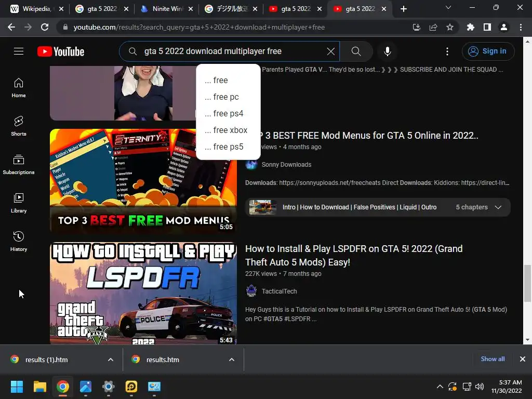Go forward in browser

tap(28, 27)
